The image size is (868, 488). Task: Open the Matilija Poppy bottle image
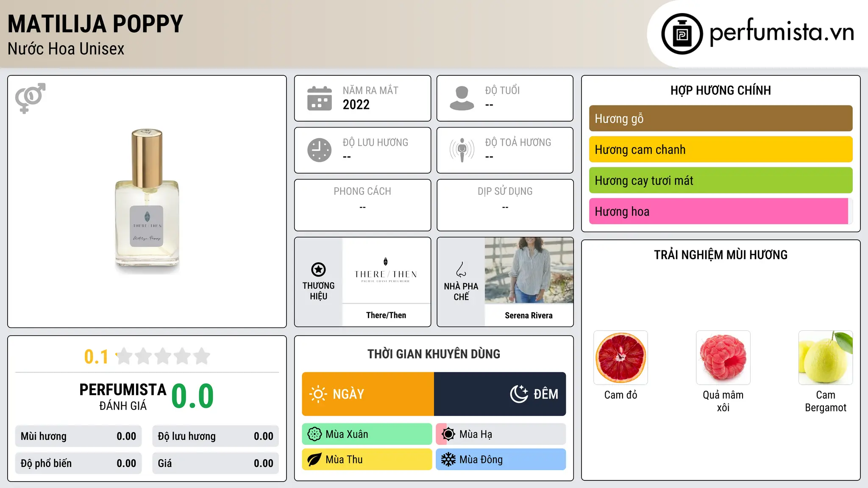click(147, 201)
